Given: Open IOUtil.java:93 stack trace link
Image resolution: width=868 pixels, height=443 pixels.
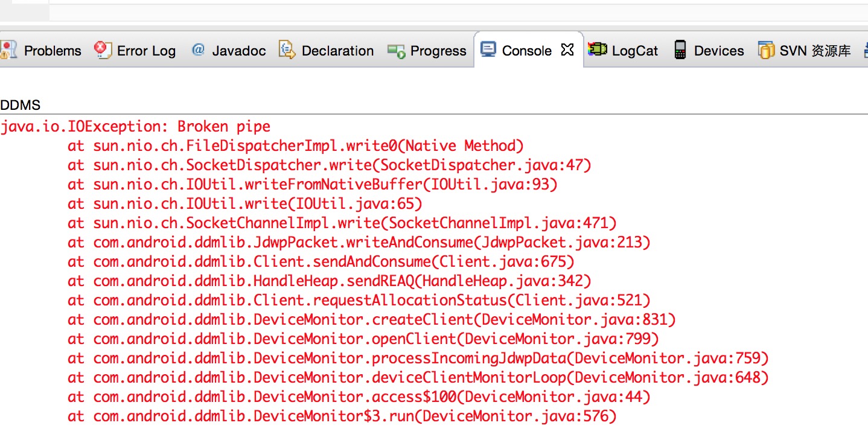Looking at the screenshot, I should pos(489,185).
